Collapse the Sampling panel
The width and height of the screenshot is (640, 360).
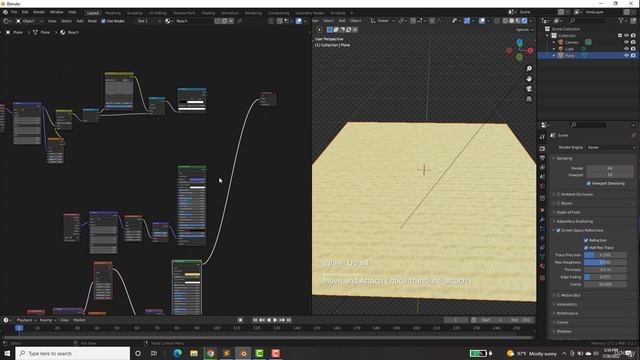(x=564, y=158)
